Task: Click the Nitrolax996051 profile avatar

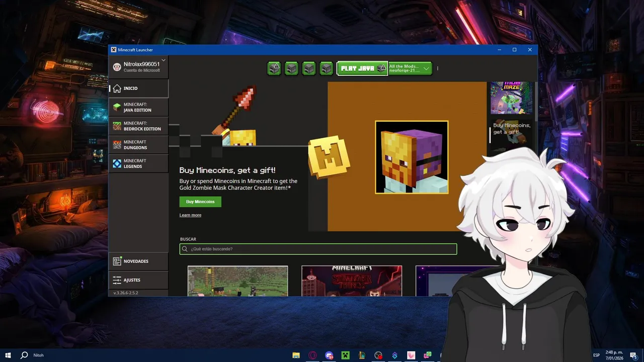Action: [117, 67]
